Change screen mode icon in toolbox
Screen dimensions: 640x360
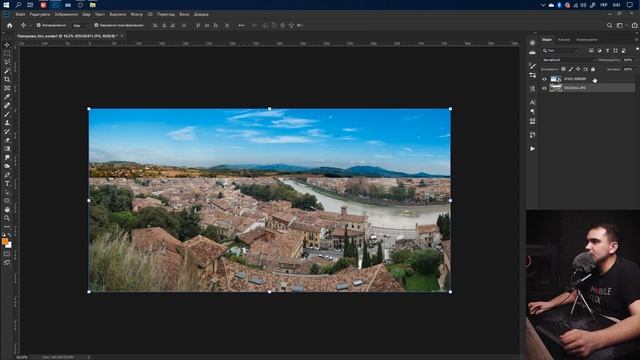click(x=7, y=262)
